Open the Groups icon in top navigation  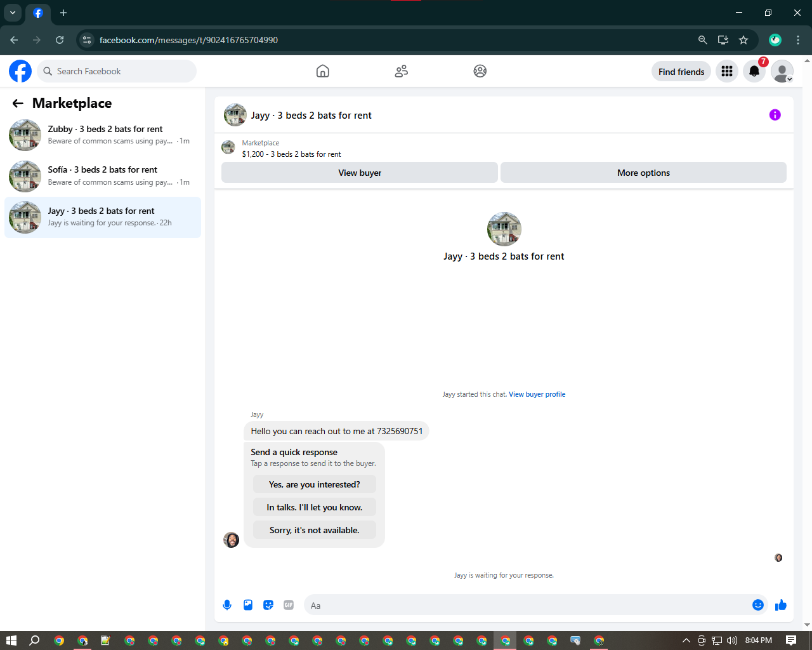[480, 71]
